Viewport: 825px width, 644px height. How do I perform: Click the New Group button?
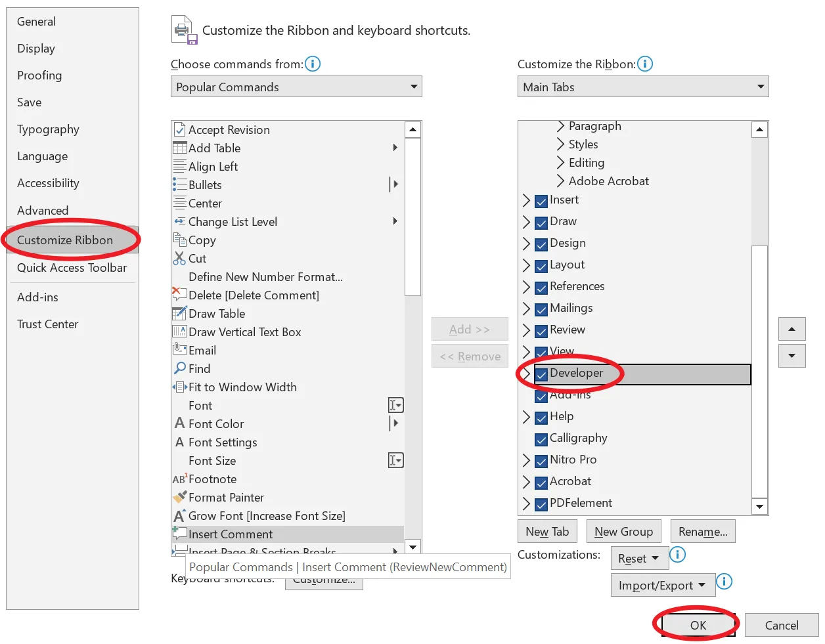pos(623,532)
